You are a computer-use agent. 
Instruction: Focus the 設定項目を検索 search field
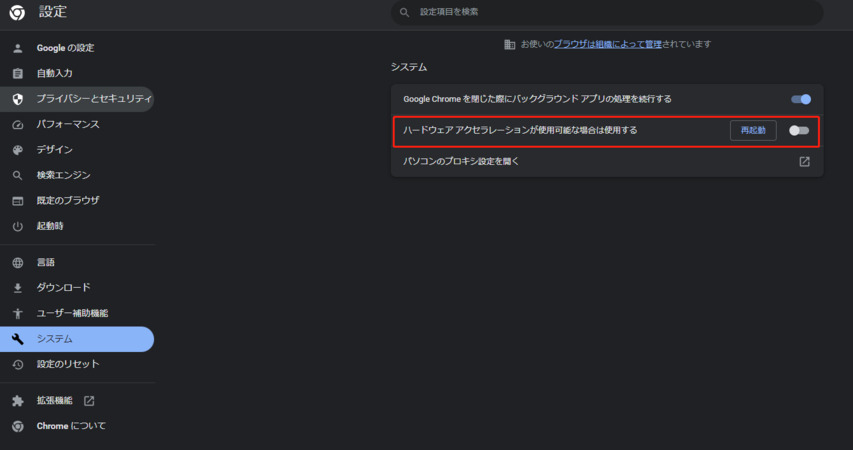[x=607, y=12]
